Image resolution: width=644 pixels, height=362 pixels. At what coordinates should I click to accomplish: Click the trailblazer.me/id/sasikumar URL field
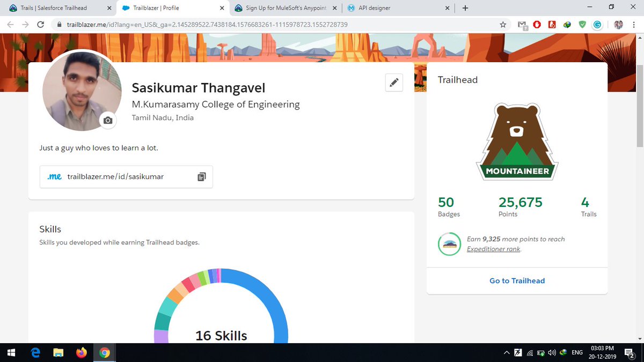pos(126,176)
